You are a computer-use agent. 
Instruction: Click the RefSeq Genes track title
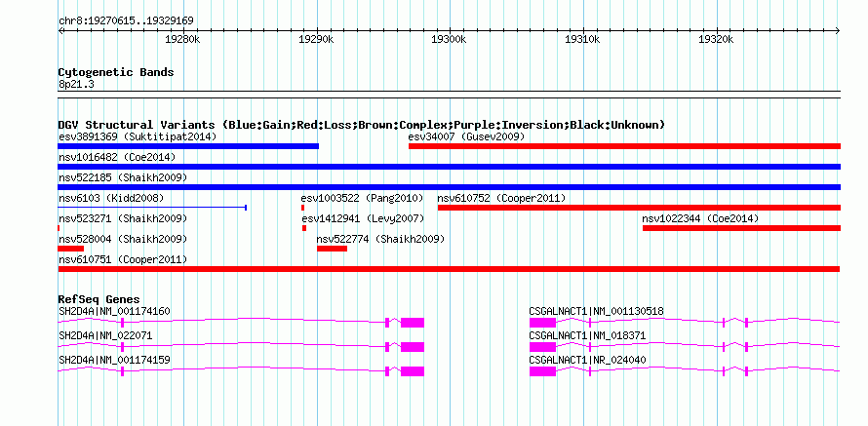coord(99,299)
